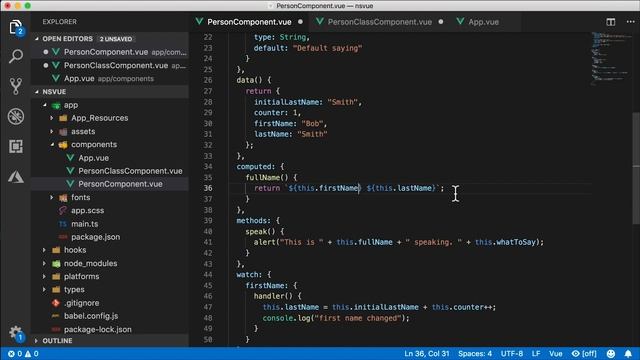Open package-lock.json file
640x360 pixels.
tap(98, 329)
